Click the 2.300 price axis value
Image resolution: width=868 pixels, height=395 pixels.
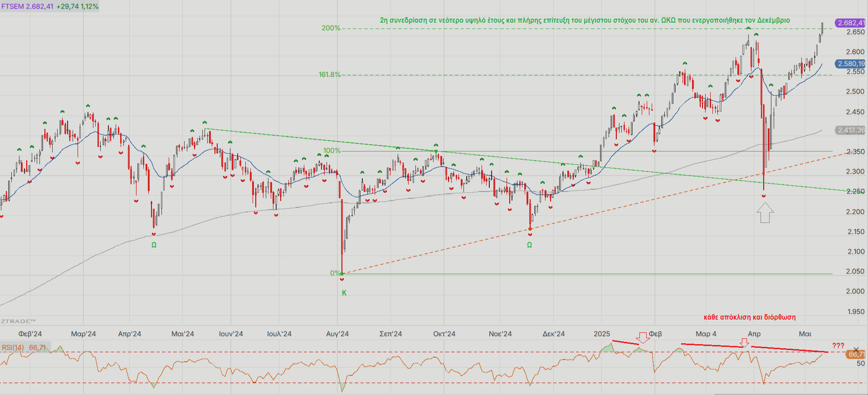[x=855, y=171]
